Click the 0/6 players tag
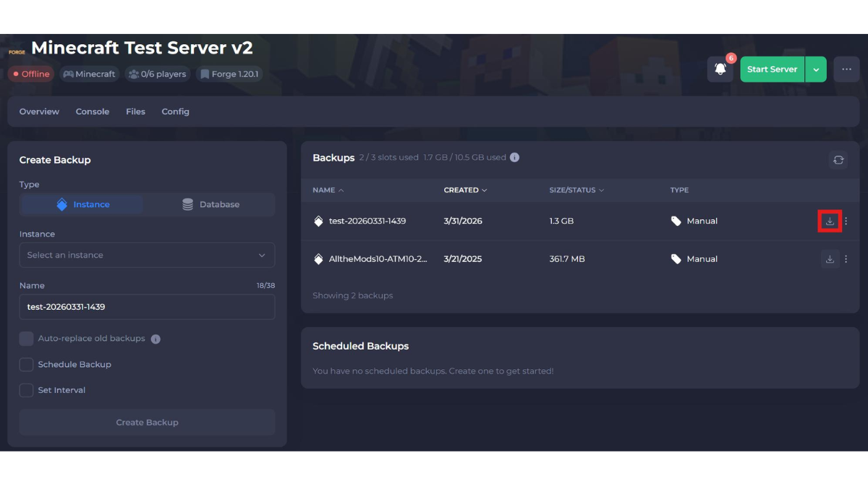The image size is (868, 485). pyautogui.click(x=158, y=74)
